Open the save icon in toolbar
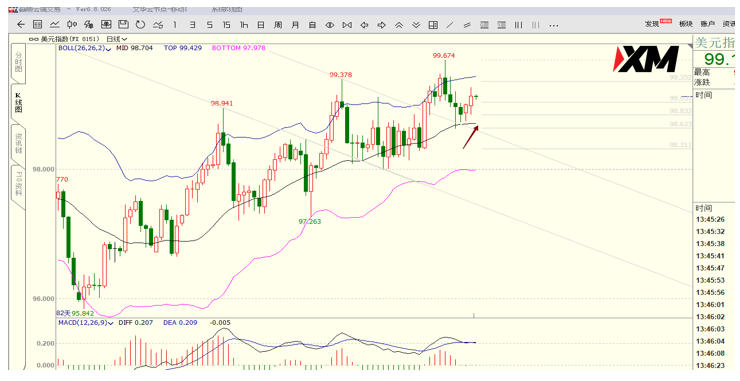Screen dimensions: 740x381 click(123, 25)
